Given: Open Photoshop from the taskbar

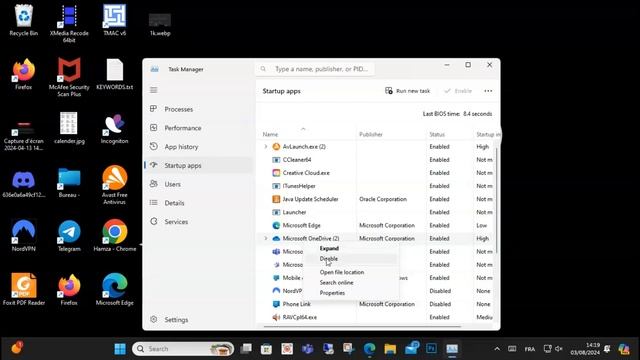Looking at the screenshot, I should tap(431, 349).
